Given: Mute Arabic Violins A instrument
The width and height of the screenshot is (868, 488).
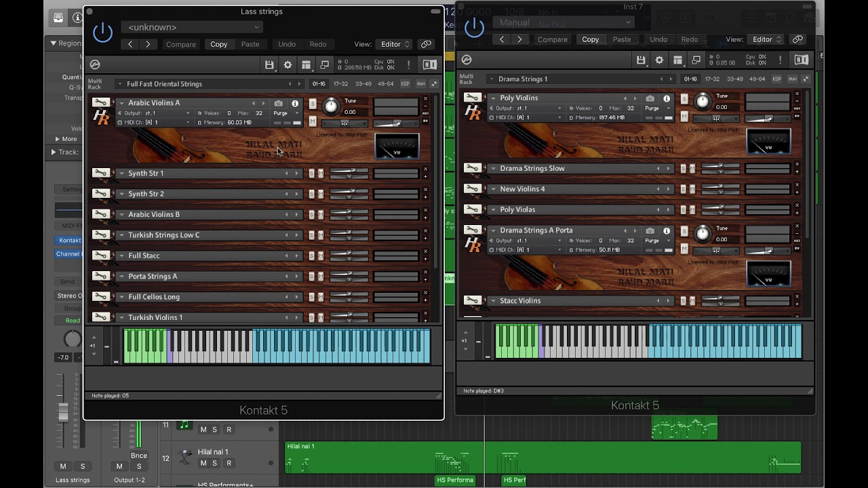Looking at the screenshot, I should click(x=313, y=121).
